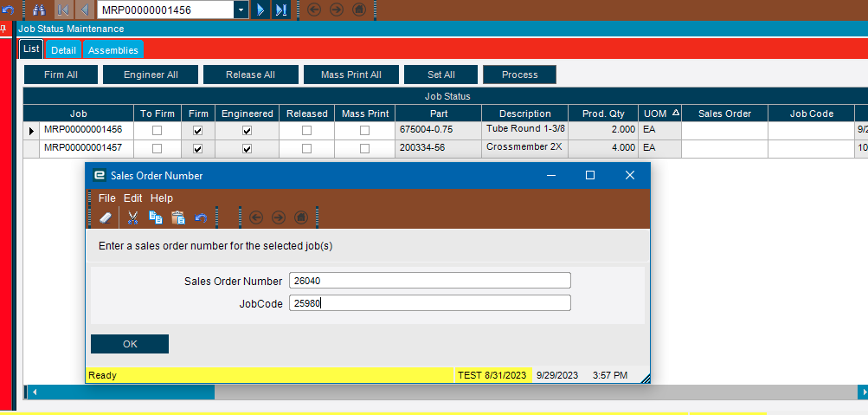The image size is (868, 415).
Task: Check To Firm for job MRP00000001457
Action: pyautogui.click(x=158, y=148)
